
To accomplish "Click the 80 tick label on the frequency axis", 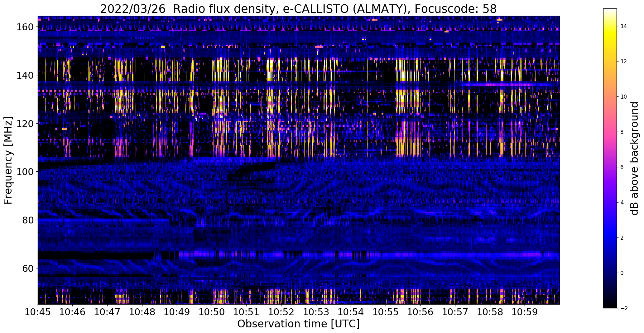I will (28, 220).
